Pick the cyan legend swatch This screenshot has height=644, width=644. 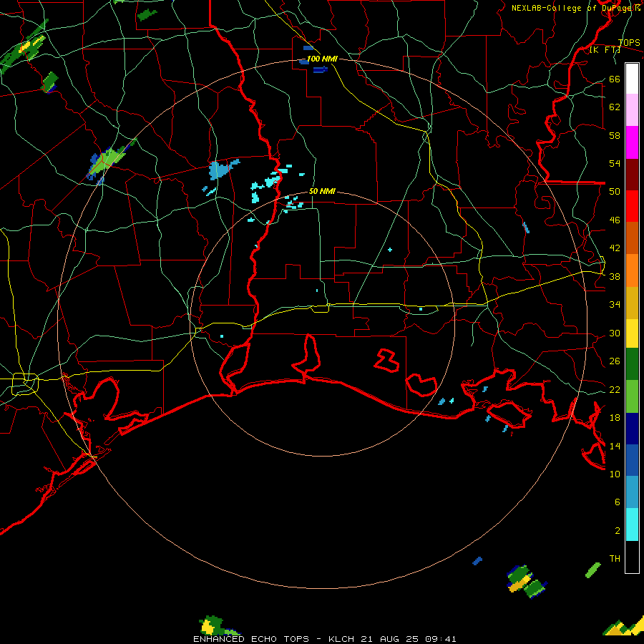coord(632,525)
